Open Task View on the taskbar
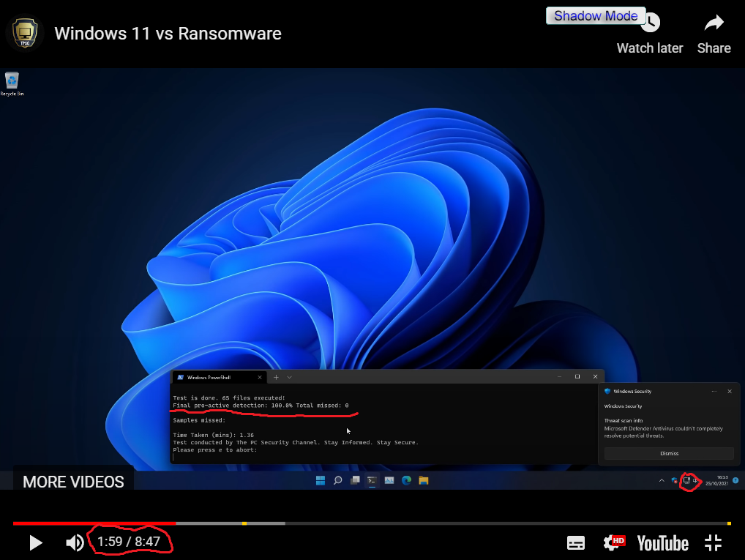The image size is (745, 560). (355, 481)
